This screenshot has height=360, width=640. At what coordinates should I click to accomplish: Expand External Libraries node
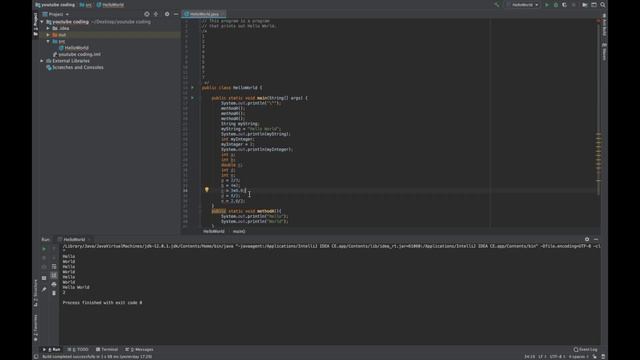point(42,61)
